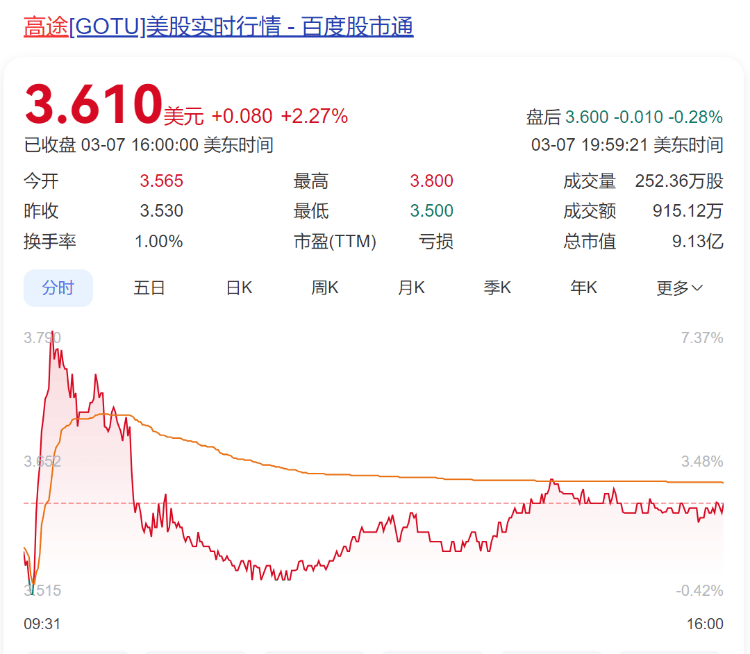Click the 7.37% axis label
This screenshot has width=750, height=654.
pos(702,338)
